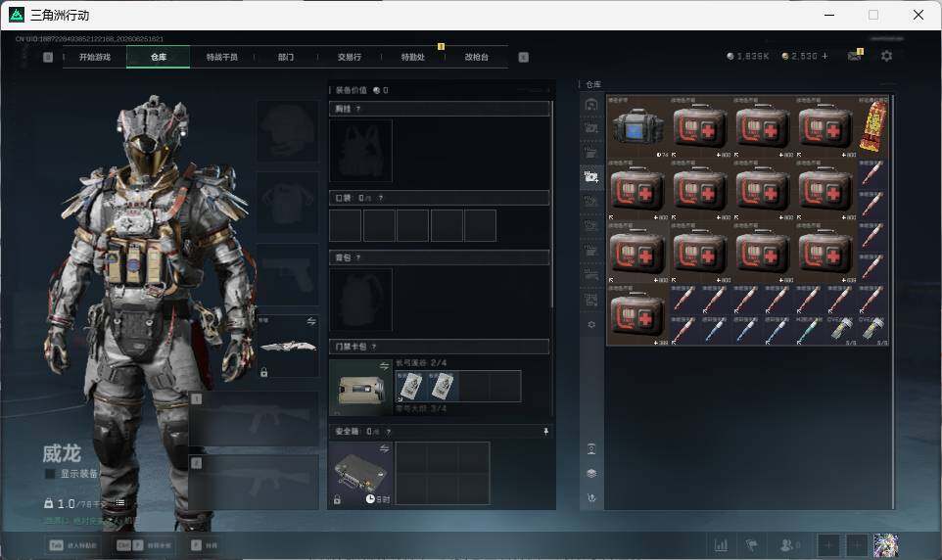Click the warehouse vertical scrollbar
Viewport: 942px width, 560px height.
coord(893,301)
